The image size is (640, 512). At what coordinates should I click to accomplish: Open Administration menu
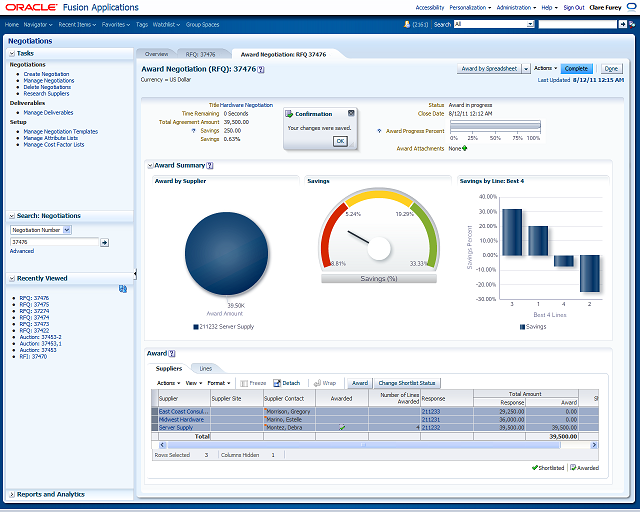click(516, 7)
